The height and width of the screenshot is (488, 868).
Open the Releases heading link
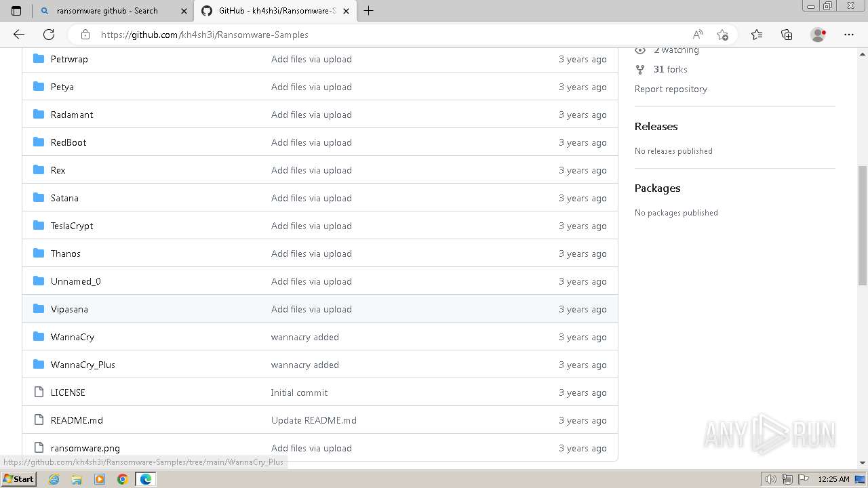coord(656,126)
